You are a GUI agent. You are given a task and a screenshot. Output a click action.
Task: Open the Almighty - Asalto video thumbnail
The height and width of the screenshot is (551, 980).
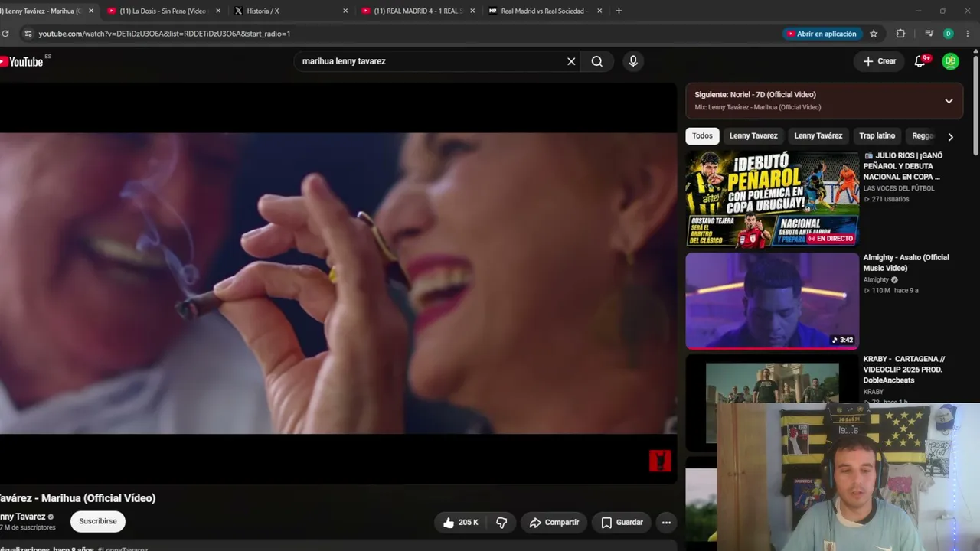click(x=772, y=301)
